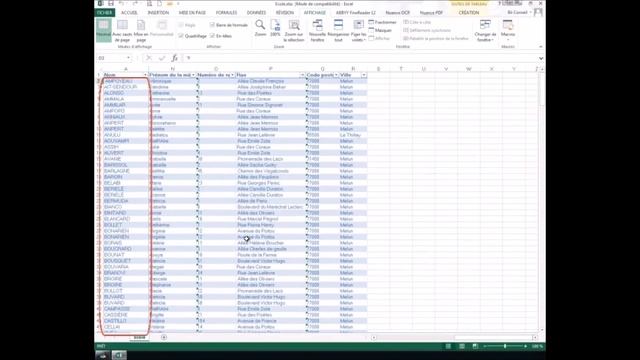Open the Macros dropdown
Image resolution: width=640 pixels, height=360 pixels.
[508, 31]
